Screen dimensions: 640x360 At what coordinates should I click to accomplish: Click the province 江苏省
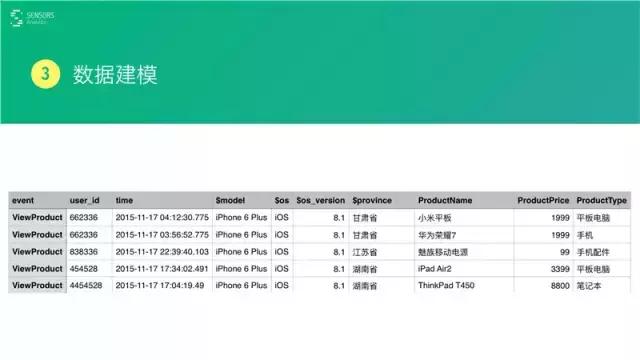[x=364, y=252]
